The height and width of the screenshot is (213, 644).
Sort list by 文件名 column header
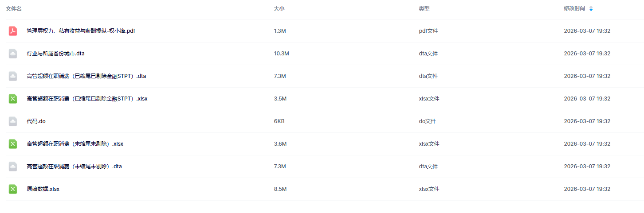(14, 9)
